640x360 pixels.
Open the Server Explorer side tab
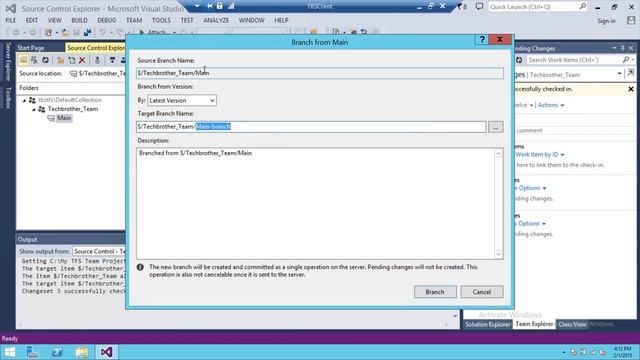7,61
